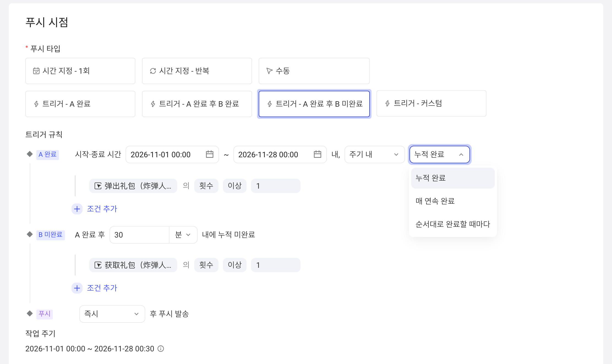Click the A 완료 tag

[x=48, y=155]
